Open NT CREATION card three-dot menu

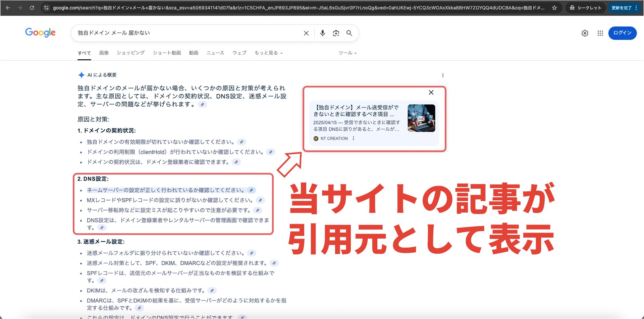[x=353, y=138]
